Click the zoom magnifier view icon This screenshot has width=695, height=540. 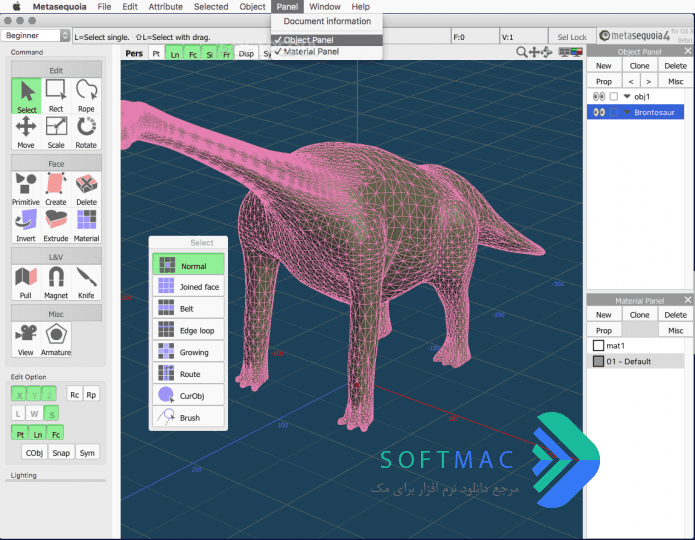(x=522, y=52)
